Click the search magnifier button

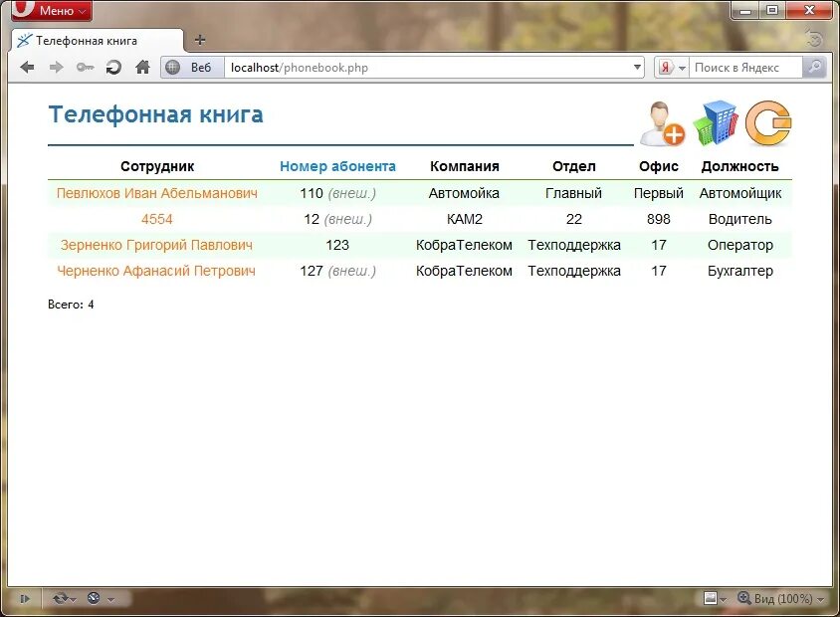[814, 68]
